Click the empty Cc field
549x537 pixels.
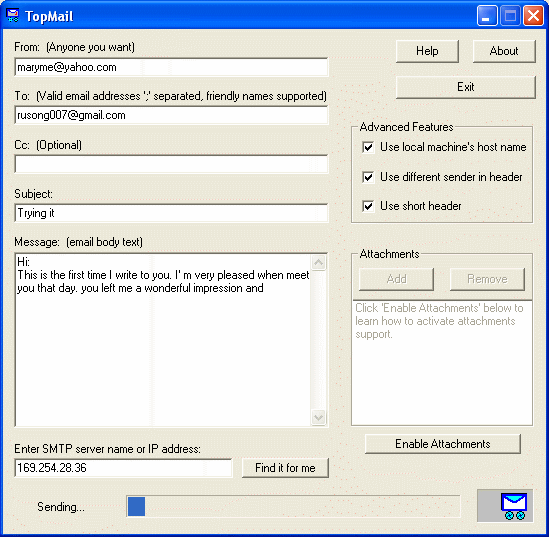pos(171,164)
